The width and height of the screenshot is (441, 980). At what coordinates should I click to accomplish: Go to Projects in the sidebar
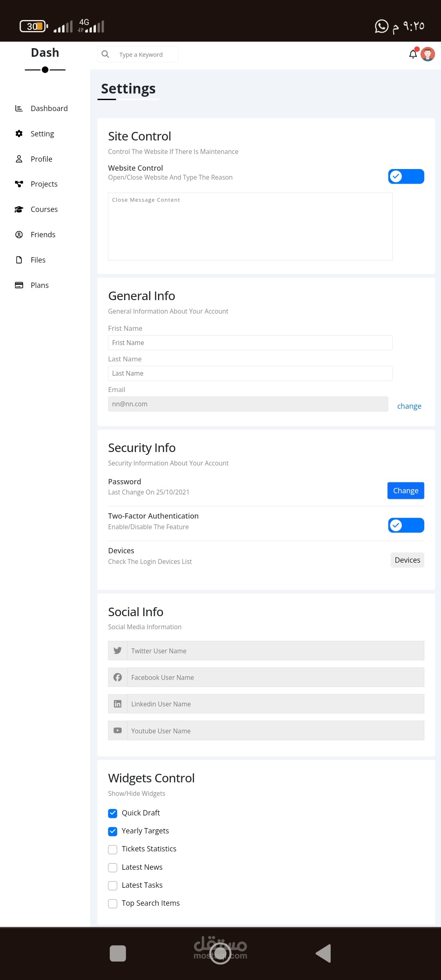point(44,184)
